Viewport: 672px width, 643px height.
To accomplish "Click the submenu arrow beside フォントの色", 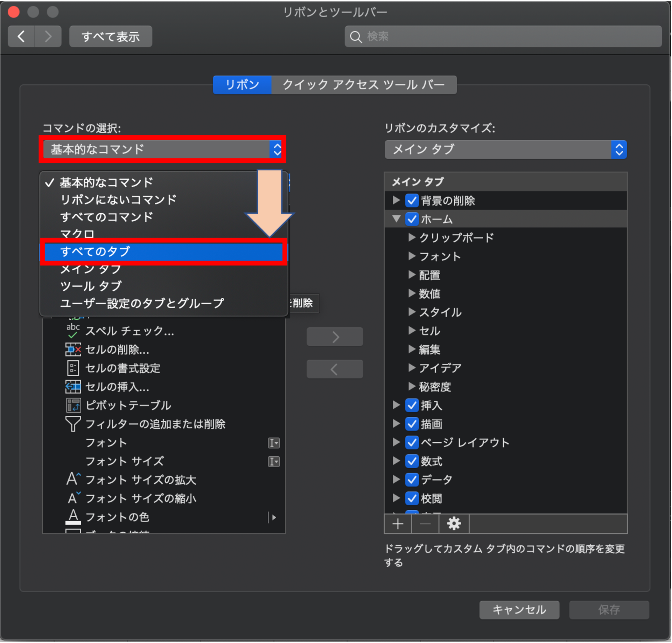I will coord(274,517).
